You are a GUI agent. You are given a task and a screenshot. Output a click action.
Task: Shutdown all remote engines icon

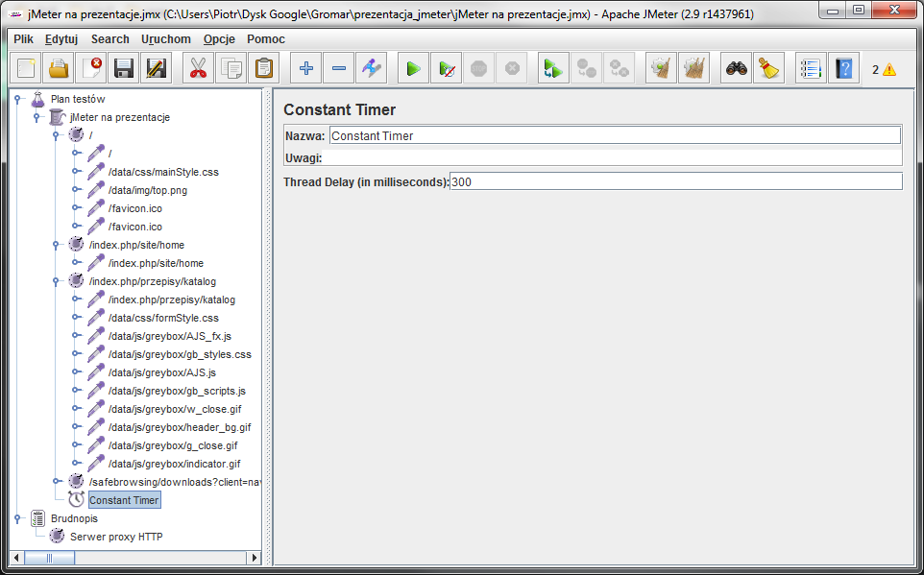coord(620,68)
